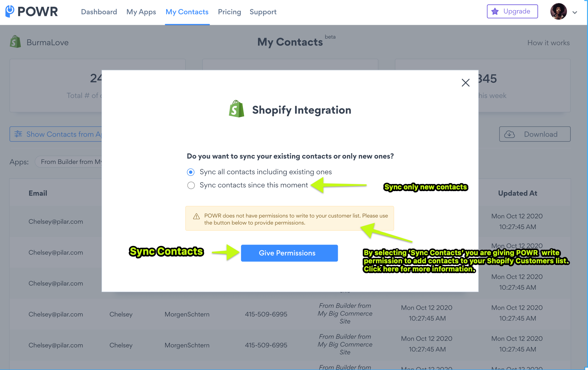Click the POWR logo icon
Viewport: 588px width, 370px height.
pos(10,11)
